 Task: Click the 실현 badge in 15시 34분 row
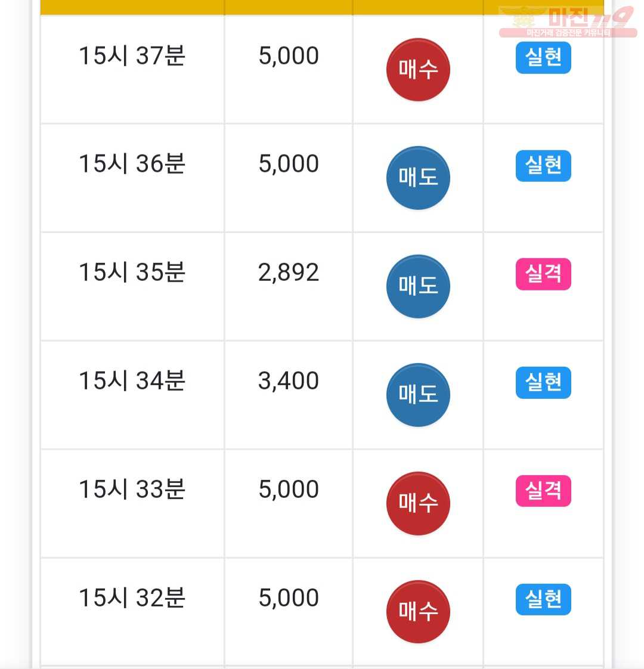pyautogui.click(x=543, y=382)
